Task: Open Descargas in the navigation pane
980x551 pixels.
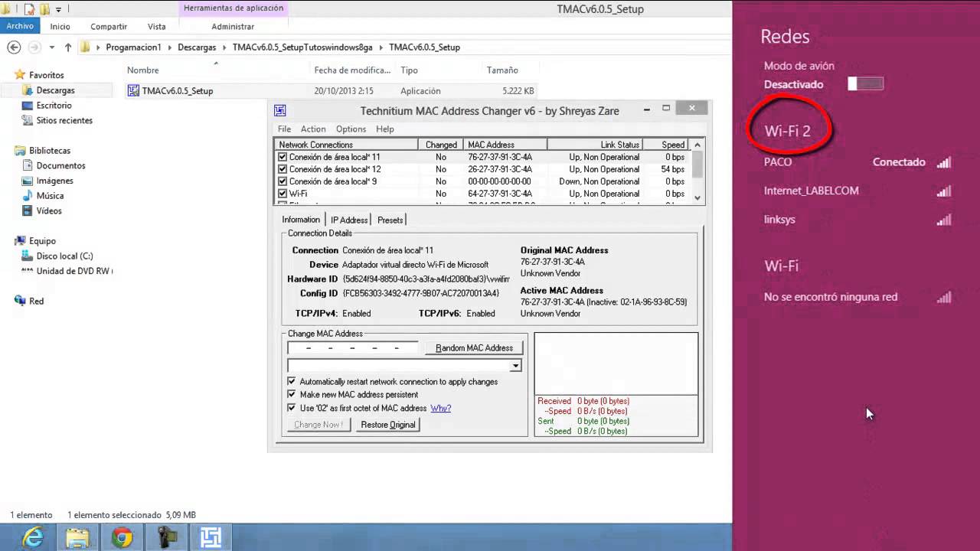Action: [55, 90]
